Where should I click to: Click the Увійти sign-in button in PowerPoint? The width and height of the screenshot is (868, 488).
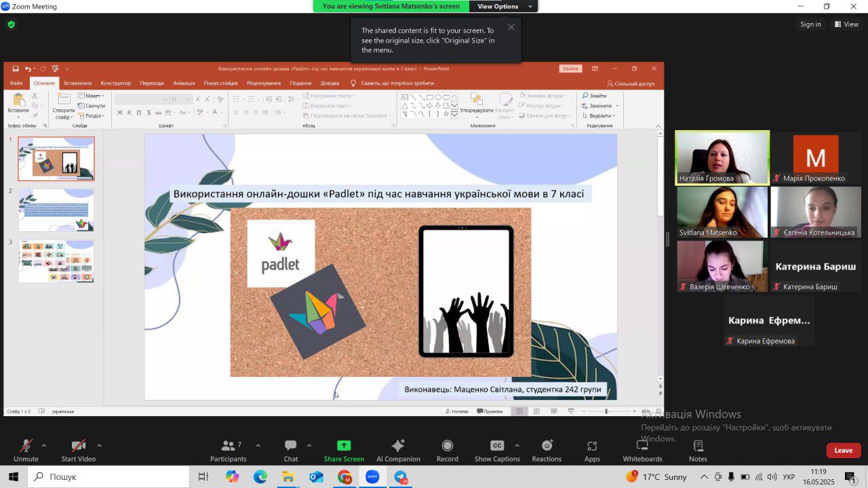(570, 68)
